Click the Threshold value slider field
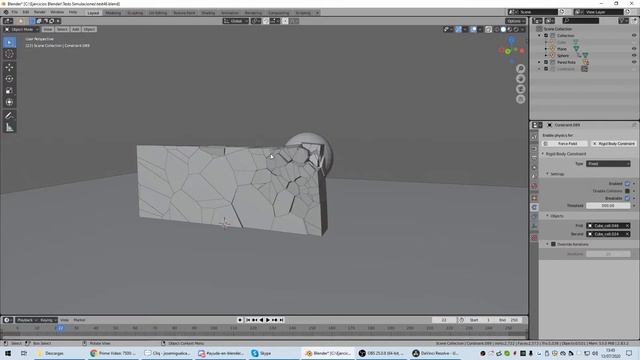The image size is (640, 360). point(608,206)
